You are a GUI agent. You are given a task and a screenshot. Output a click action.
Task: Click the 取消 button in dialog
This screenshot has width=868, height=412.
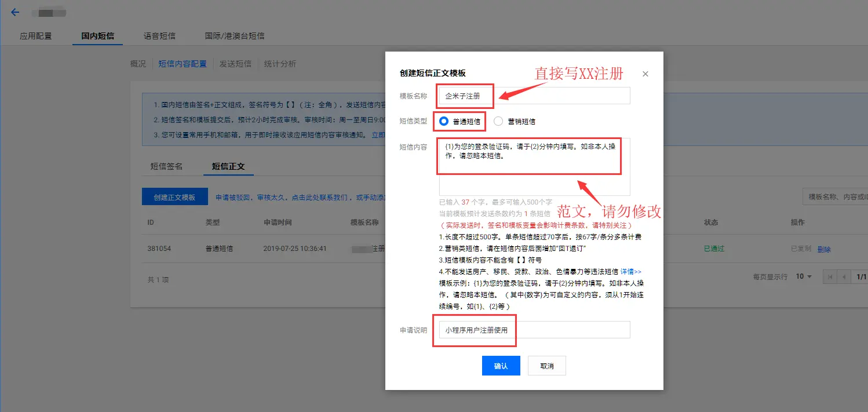[x=546, y=366]
